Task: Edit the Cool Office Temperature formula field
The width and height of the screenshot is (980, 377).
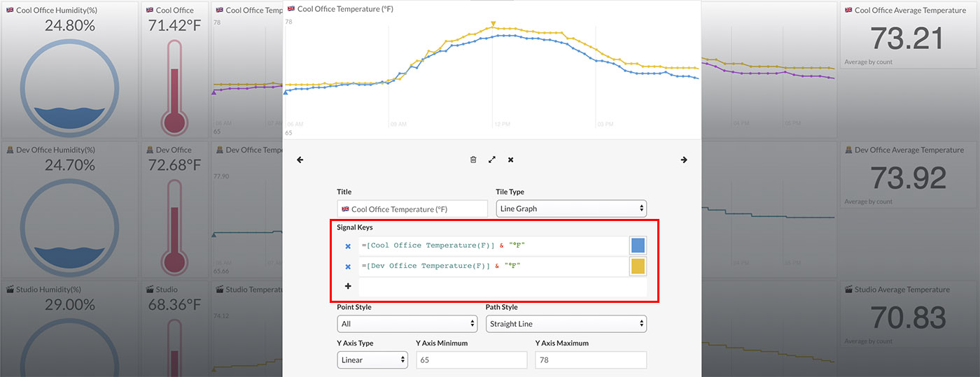Action: [493, 246]
